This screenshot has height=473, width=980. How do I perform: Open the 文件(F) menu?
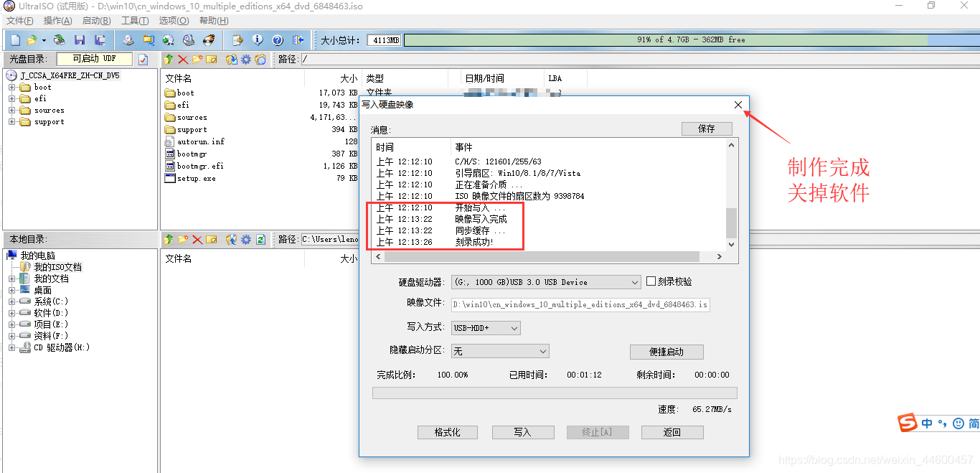coord(20,21)
